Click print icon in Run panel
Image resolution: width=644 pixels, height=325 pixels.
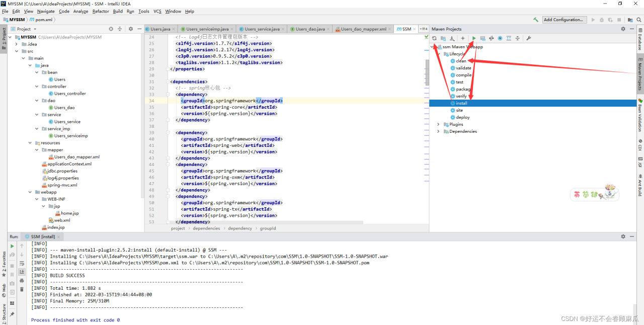pyautogui.click(x=22, y=280)
